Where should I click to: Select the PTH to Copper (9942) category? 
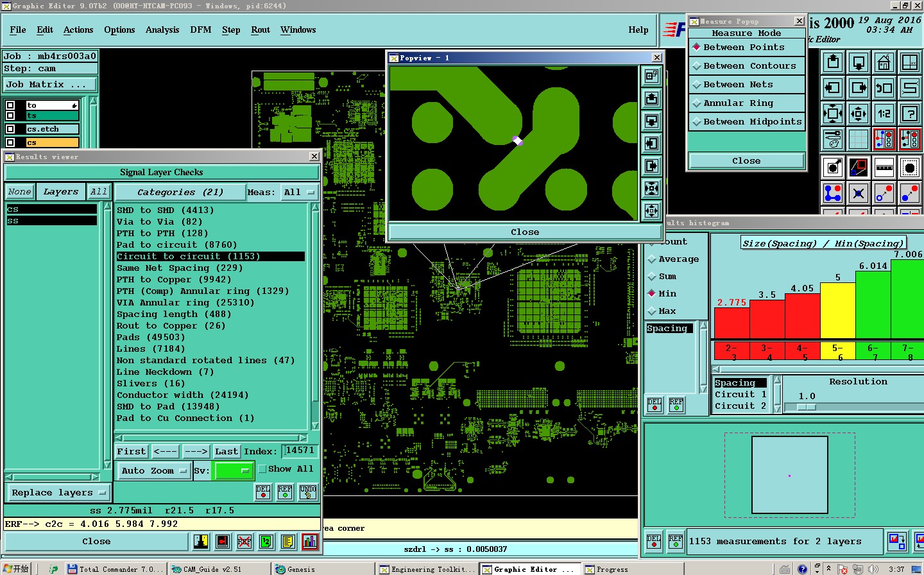pos(210,280)
